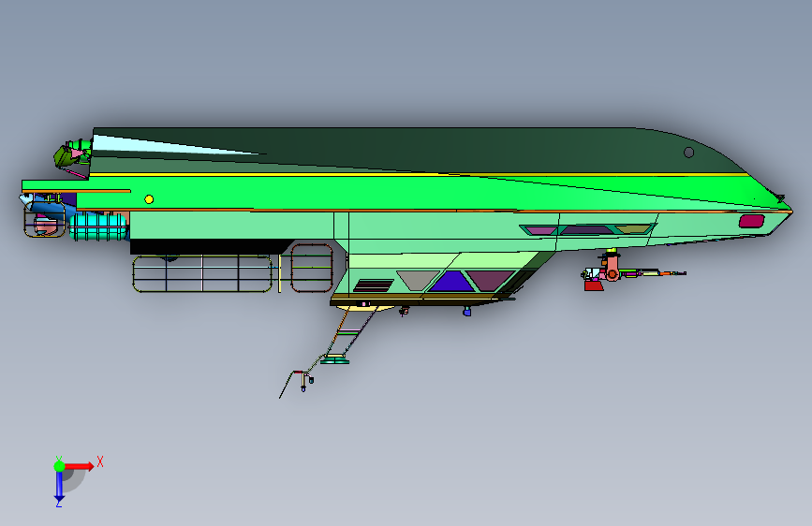
Task: Select the mounted gun barrel under the bow
Action: (655, 273)
